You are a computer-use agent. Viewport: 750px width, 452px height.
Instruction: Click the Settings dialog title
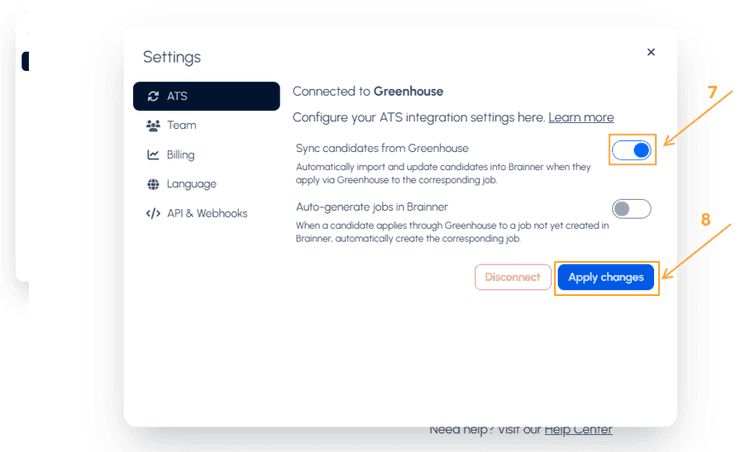[172, 57]
